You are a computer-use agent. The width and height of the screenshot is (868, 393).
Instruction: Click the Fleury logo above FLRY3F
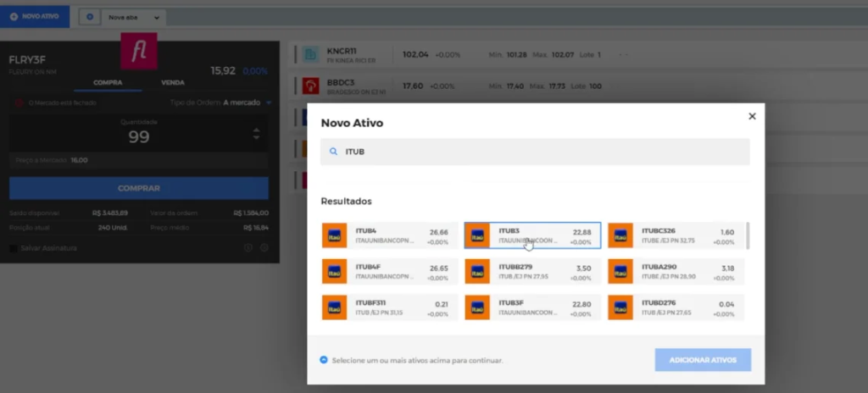pos(138,53)
